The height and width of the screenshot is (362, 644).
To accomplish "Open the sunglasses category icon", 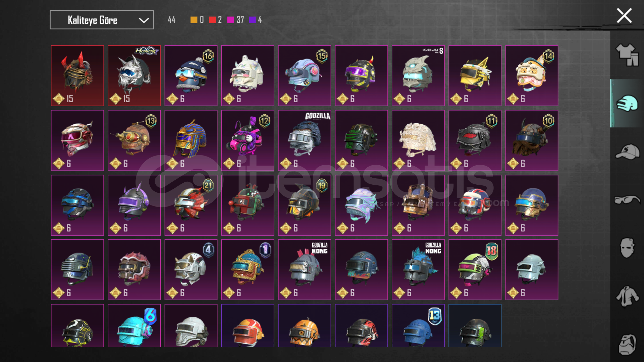I will point(627,200).
